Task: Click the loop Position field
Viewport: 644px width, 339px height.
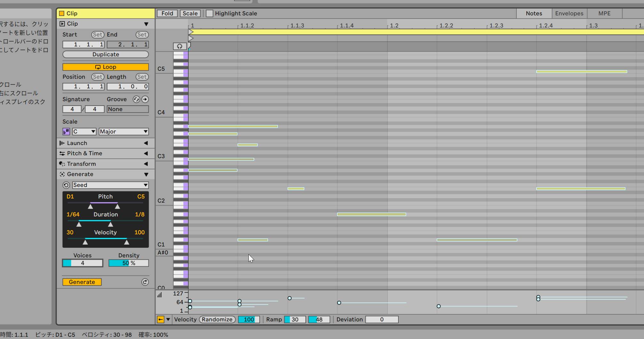Action: pyautogui.click(x=83, y=86)
